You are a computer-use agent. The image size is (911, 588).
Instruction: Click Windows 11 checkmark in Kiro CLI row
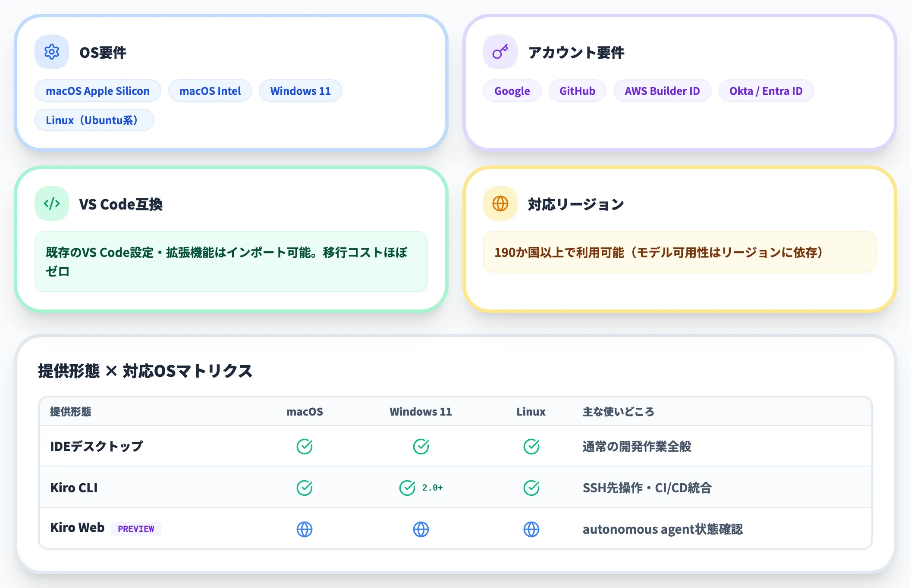pos(407,488)
